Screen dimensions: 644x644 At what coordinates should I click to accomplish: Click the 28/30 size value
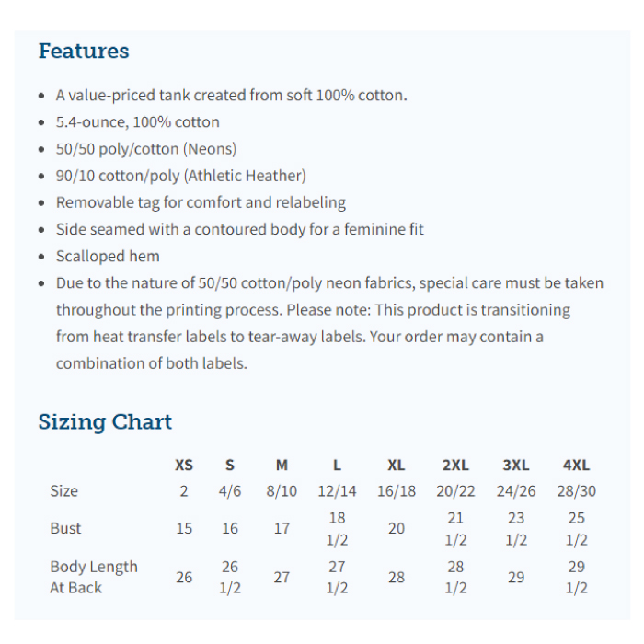pos(576,491)
